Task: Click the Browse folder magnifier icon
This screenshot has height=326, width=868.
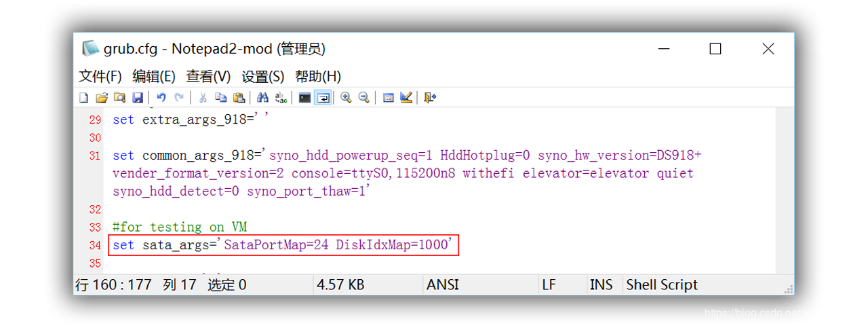Action: (x=119, y=98)
